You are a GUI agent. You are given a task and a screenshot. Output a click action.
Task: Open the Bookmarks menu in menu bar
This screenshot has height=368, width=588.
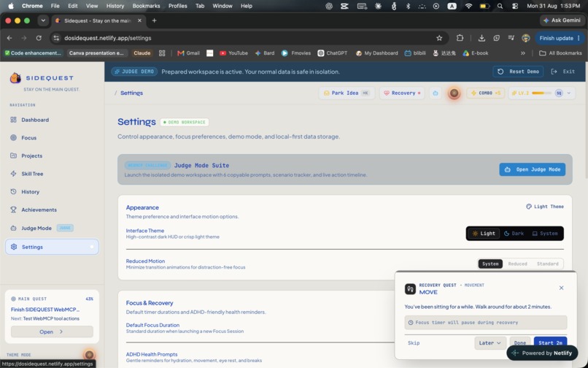146,6
